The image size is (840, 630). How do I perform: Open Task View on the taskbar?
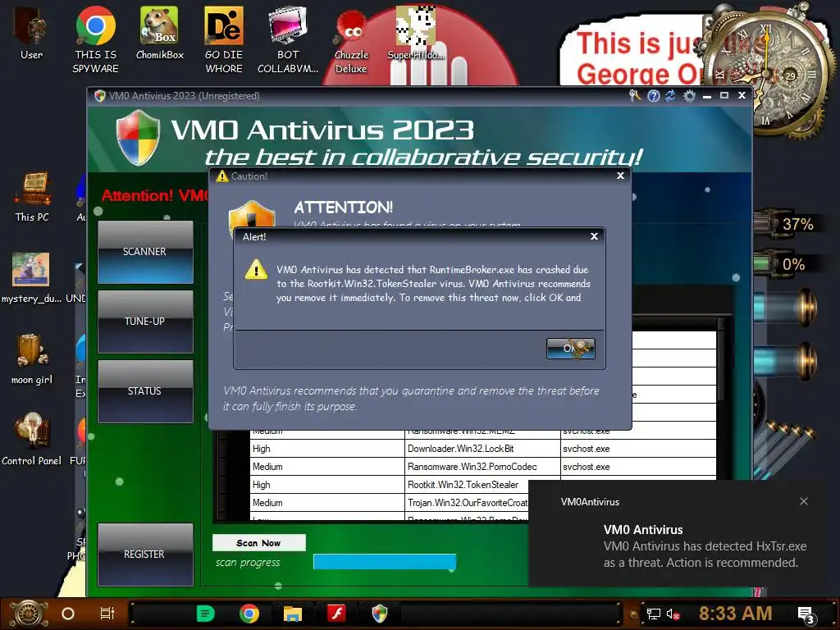(107, 614)
